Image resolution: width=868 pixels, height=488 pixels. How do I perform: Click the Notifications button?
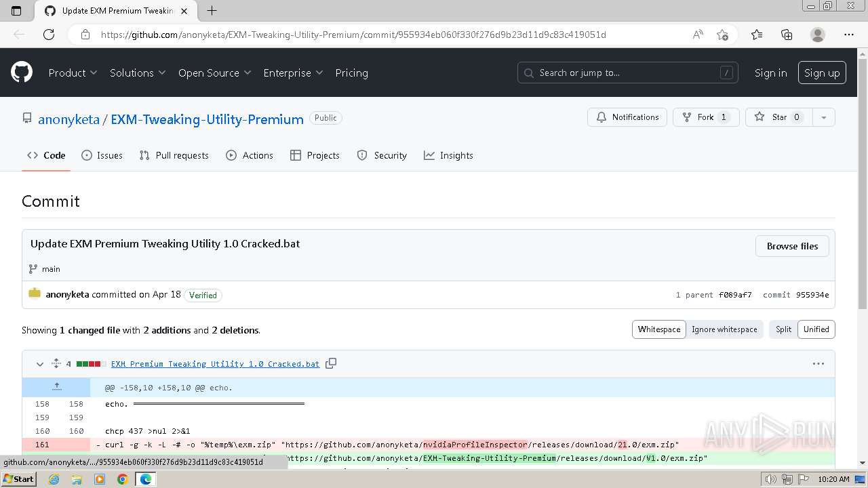coord(627,117)
